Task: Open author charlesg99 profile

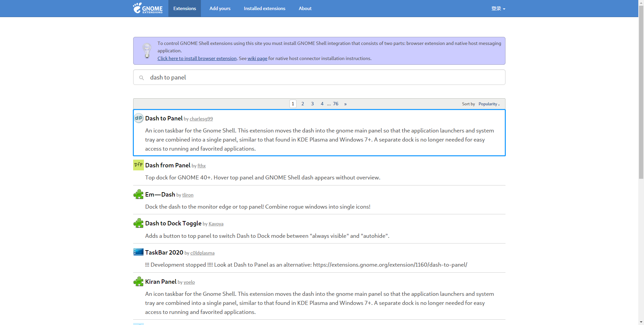Action: click(x=201, y=119)
